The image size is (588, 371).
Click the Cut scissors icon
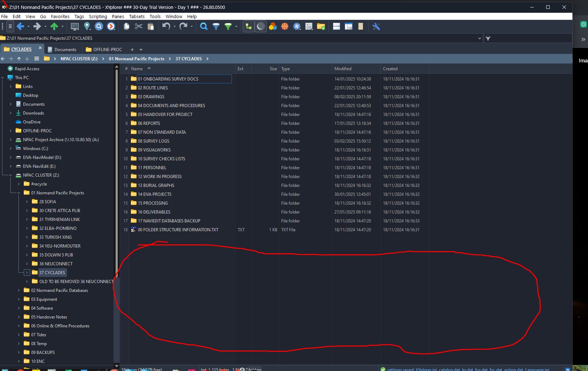coord(139,26)
